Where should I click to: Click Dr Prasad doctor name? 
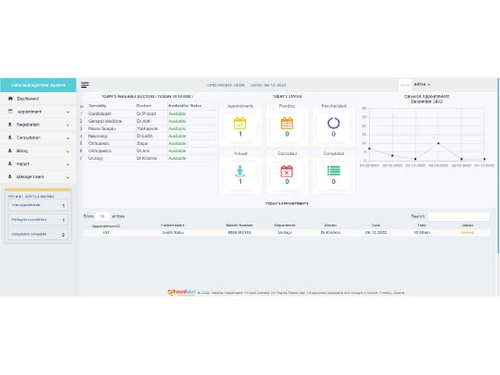(x=146, y=114)
